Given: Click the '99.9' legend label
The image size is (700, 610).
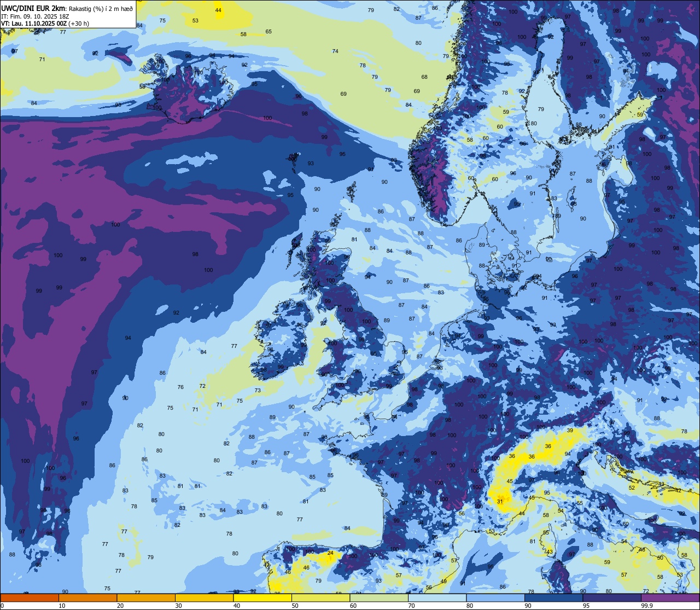Looking at the screenshot, I should click(x=647, y=606).
